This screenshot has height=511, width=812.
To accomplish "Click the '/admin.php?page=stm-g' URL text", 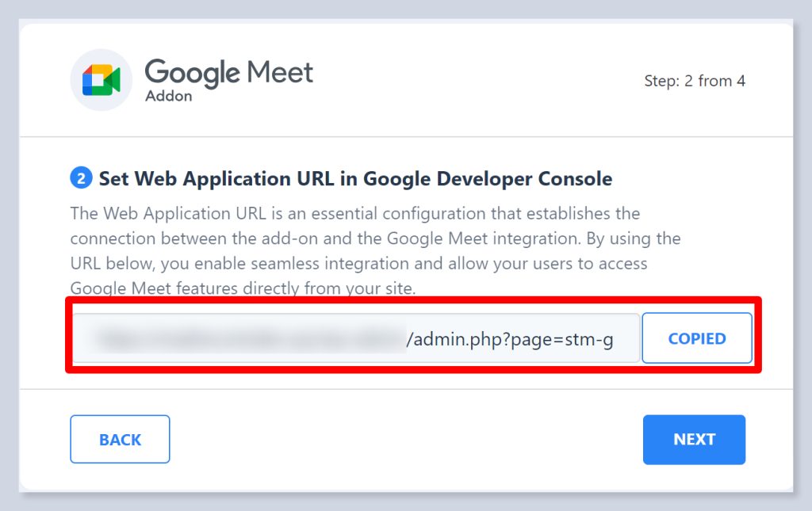I will click(509, 339).
